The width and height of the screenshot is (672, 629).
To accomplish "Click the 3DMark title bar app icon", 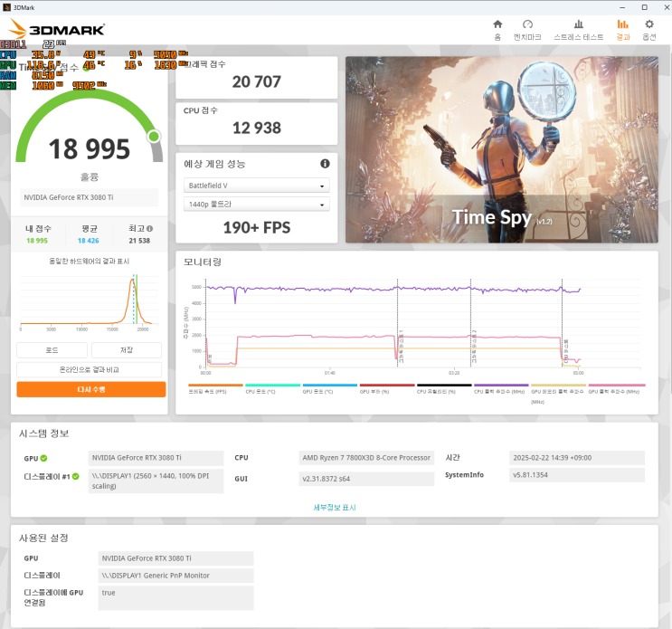I will coord(6,7).
